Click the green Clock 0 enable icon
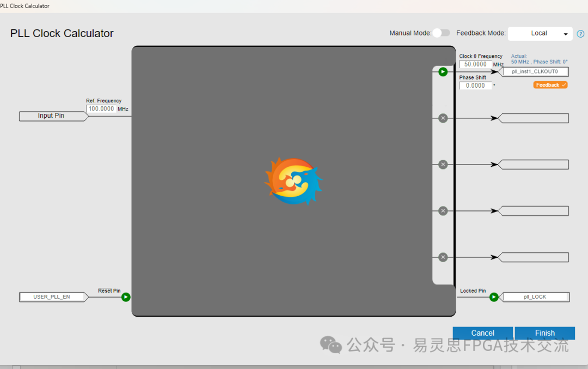Screen dimensions: 588x369 tap(443, 72)
